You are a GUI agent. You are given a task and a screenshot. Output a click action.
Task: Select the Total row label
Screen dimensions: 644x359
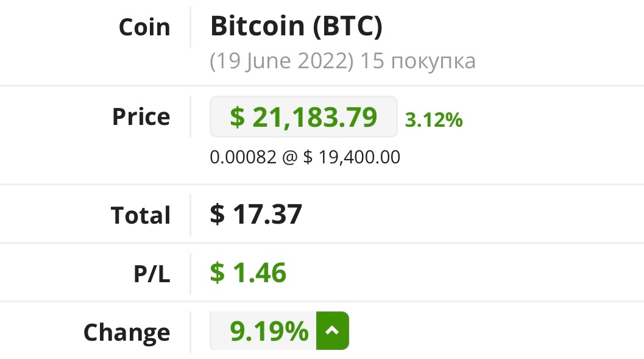tap(141, 215)
